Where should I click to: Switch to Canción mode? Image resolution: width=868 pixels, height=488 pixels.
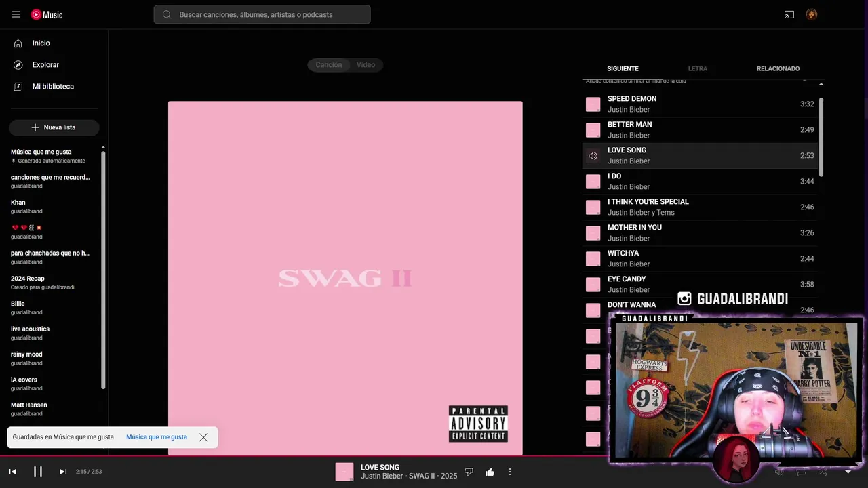coord(329,65)
